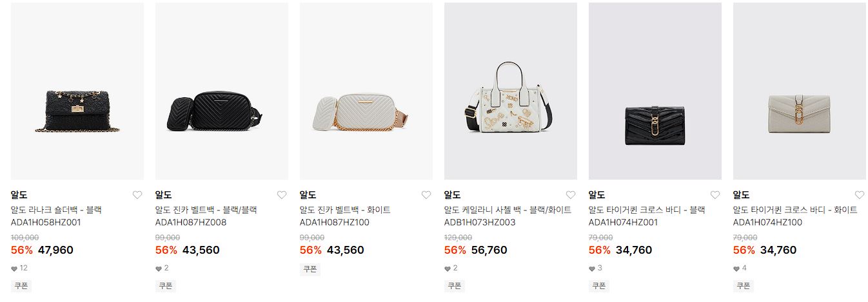Open the white 진카 벨트백 product image
The height and width of the screenshot is (302, 868).
click(366, 91)
